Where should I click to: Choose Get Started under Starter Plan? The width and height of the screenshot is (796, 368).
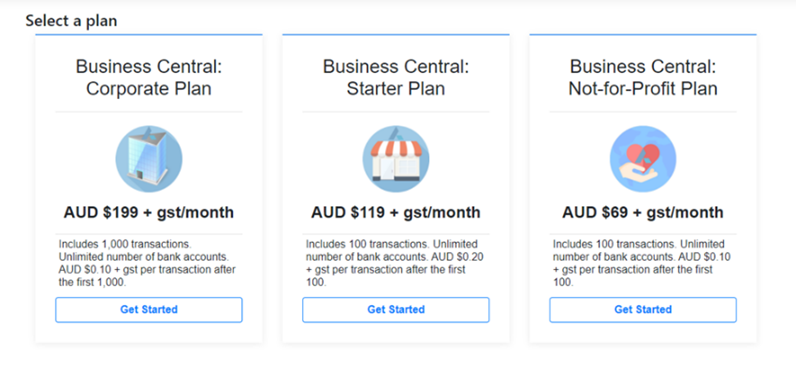(396, 310)
